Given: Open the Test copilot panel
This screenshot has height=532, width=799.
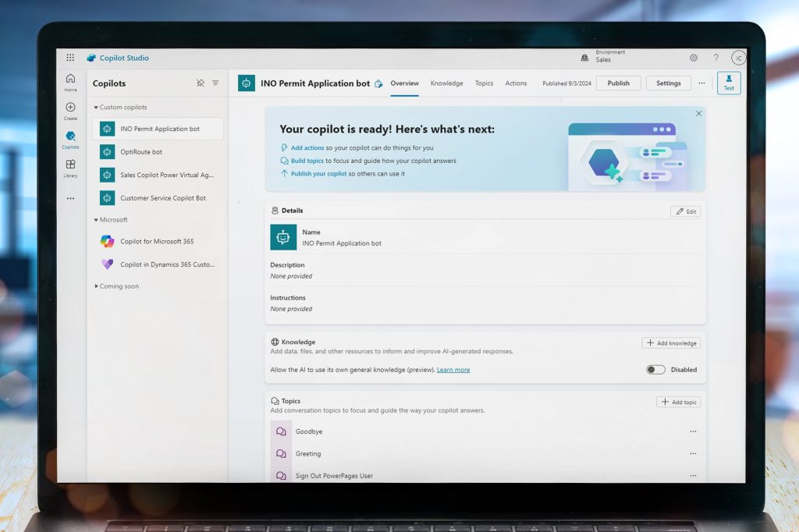Looking at the screenshot, I should 729,83.
